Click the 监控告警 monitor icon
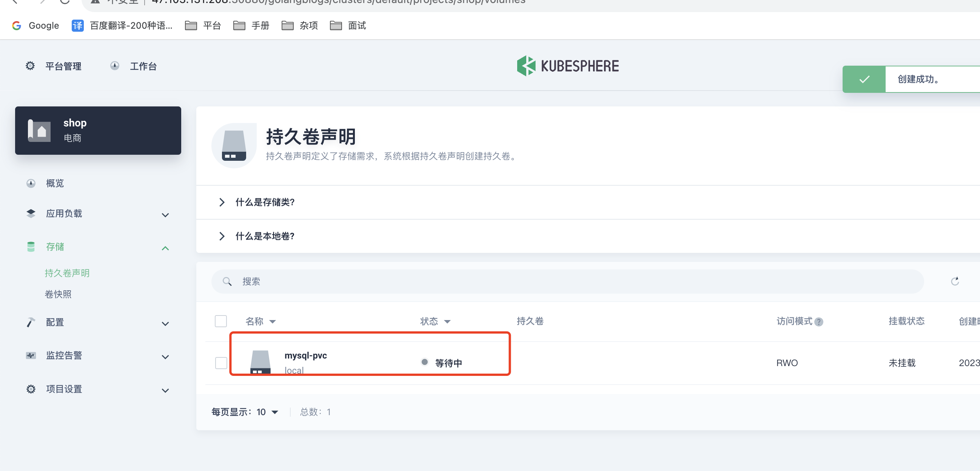Image resolution: width=980 pixels, height=471 pixels. point(31,356)
